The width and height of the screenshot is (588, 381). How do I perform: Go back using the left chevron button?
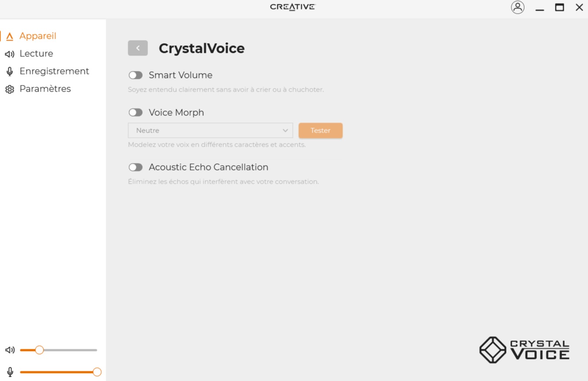pos(138,48)
